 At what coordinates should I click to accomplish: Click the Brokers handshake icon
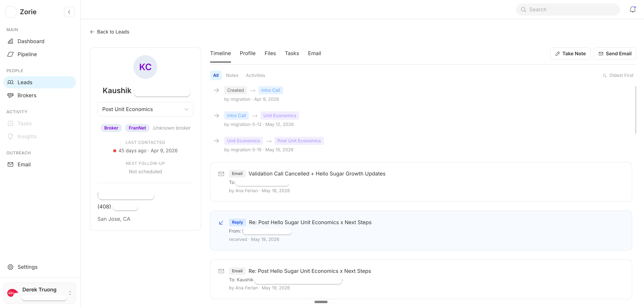point(10,95)
